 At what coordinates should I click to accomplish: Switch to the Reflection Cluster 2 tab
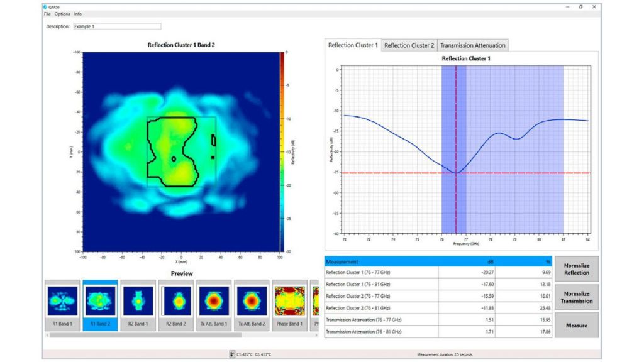click(409, 45)
